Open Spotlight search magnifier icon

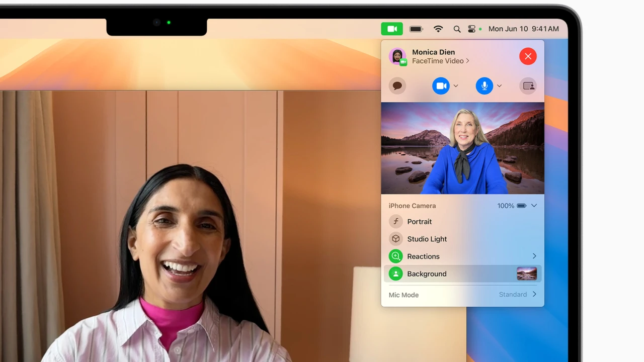click(457, 29)
